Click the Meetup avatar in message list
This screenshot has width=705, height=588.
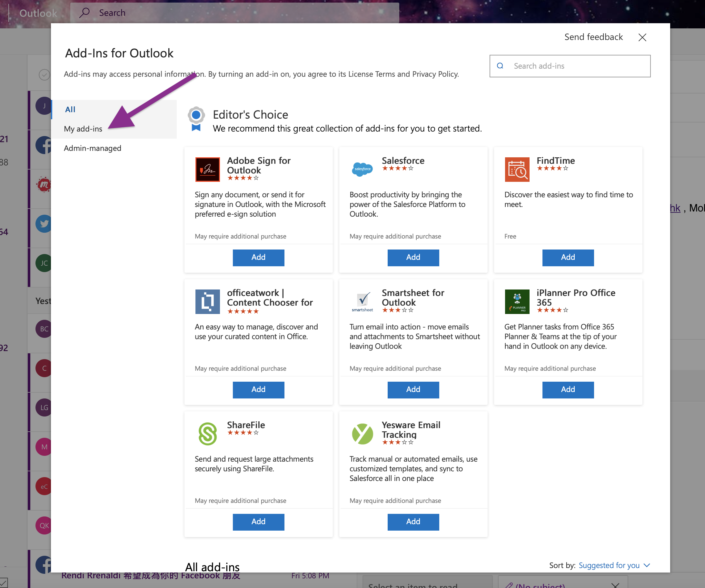[x=44, y=185]
